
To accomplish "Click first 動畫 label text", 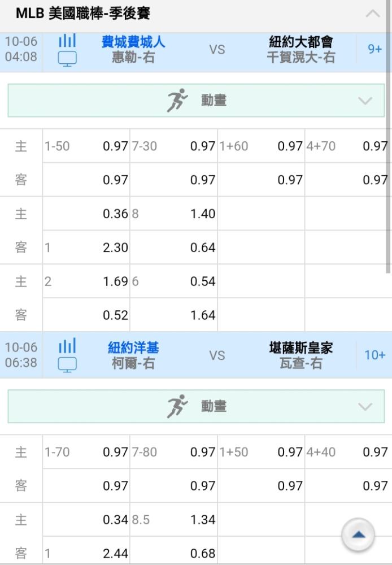I will [x=214, y=100].
